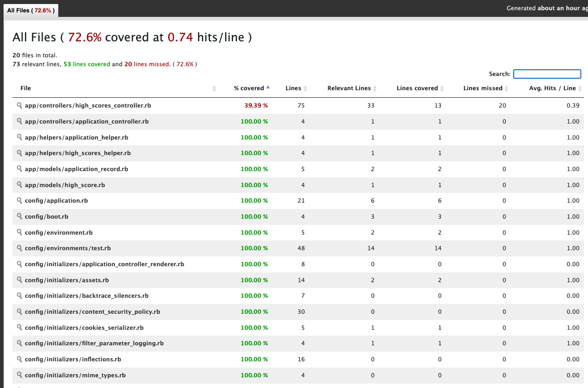This screenshot has height=388, width=588.
Task: Click magnifier icon beside cookies_serializer.rb
Action: 19,328
